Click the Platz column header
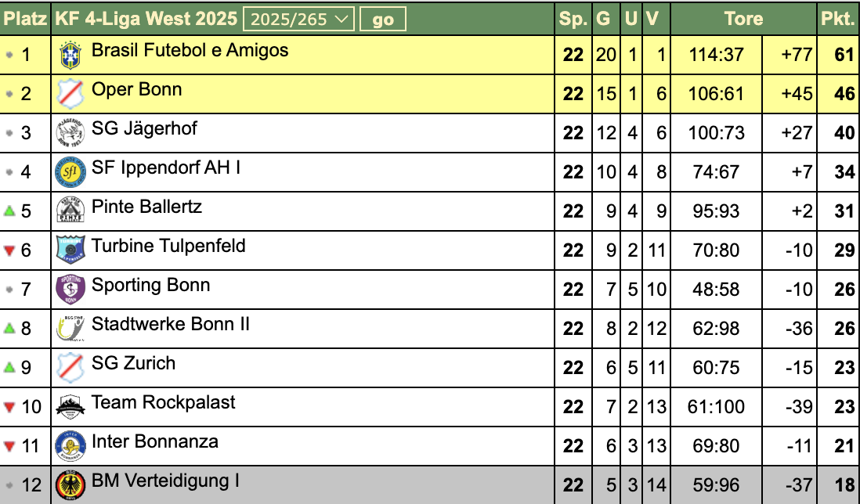This screenshot has height=504, width=860. (x=26, y=19)
